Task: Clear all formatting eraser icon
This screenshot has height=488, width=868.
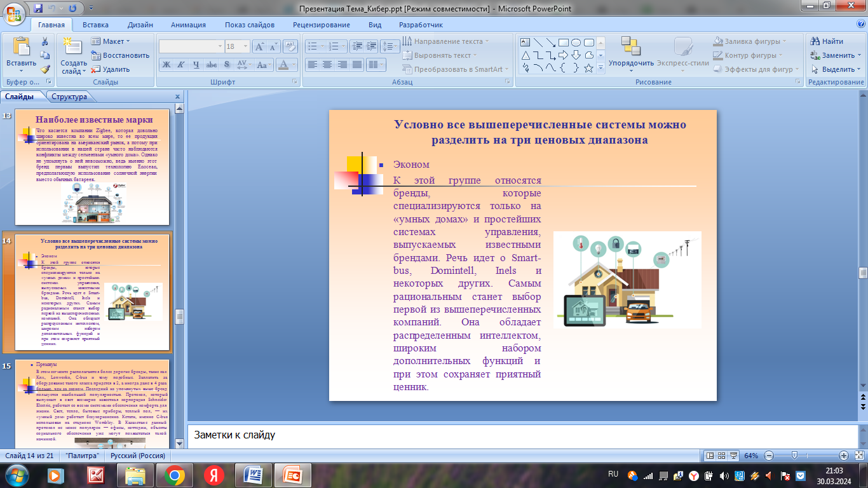Action: [290, 46]
